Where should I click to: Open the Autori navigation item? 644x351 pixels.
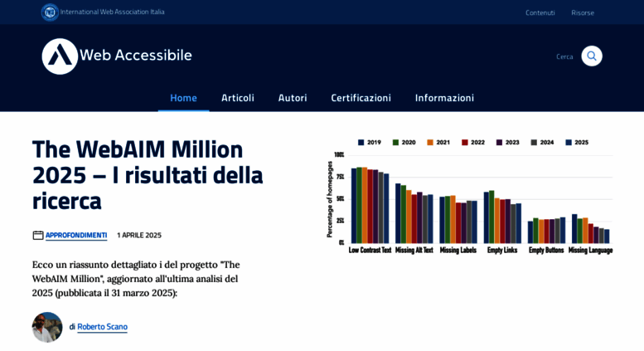[x=293, y=98]
